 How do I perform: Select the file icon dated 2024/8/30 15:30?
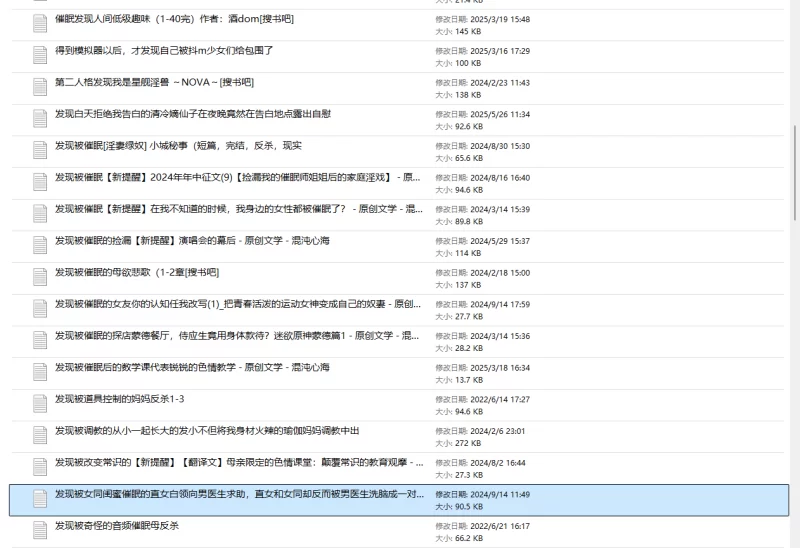(x=40, y=151)
